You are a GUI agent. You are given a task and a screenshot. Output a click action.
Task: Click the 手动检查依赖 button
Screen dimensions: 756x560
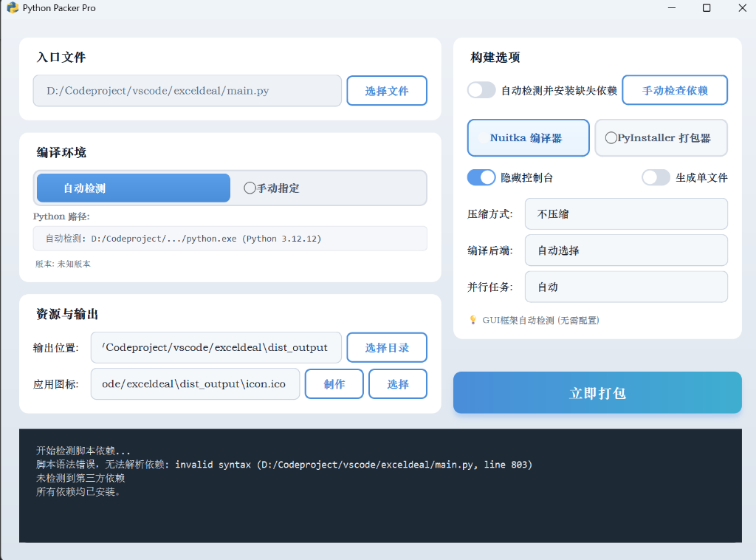[675, 90]
